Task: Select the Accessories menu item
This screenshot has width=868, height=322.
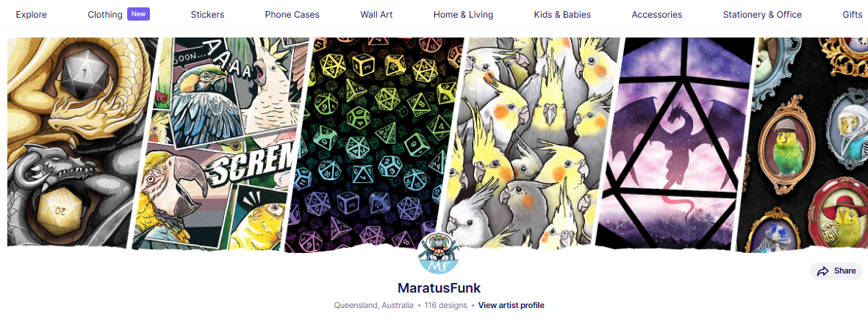Action: tap(657, 15)
